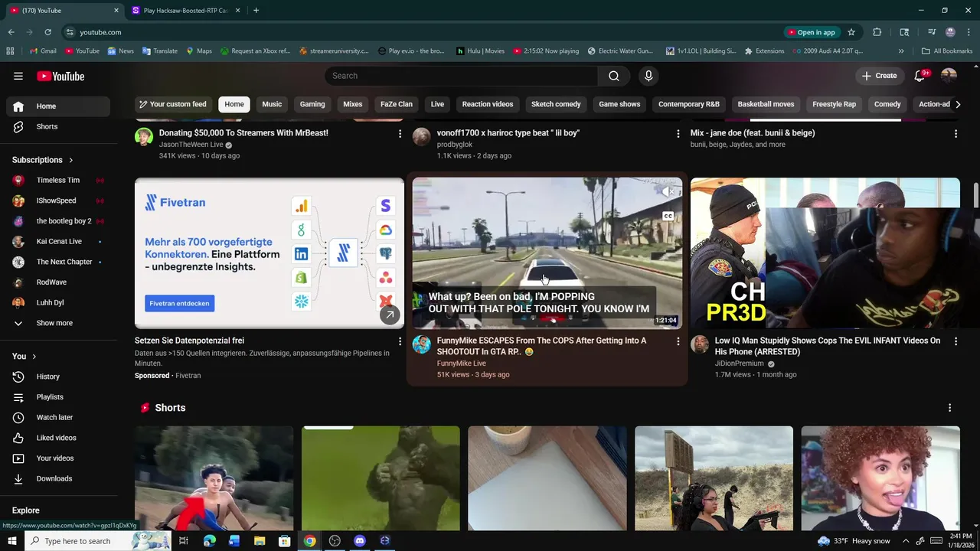Select the Mixes chip
This screenshot has height=551, width=980.
coord(353,104)
